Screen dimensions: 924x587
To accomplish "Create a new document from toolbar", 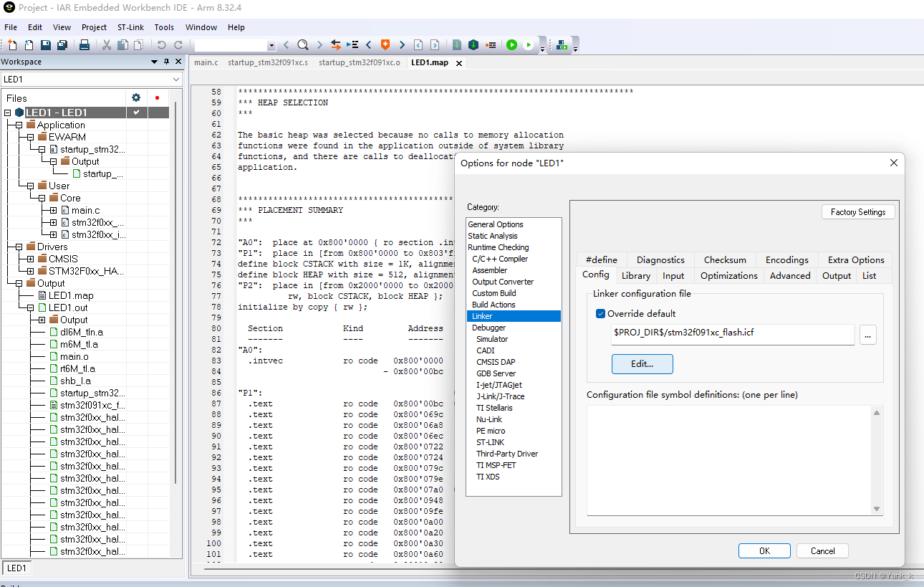I will [x=12, y=45].
